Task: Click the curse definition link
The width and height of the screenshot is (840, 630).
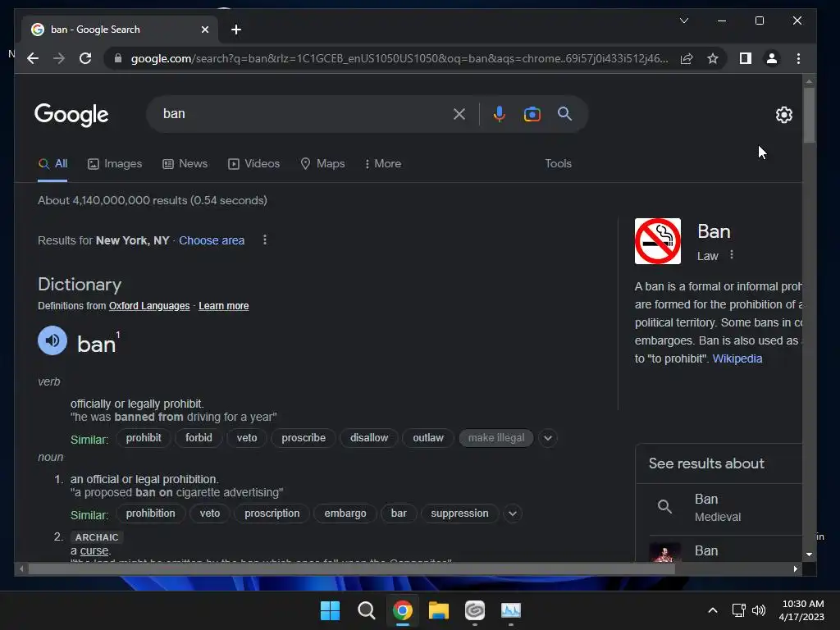Action: 94,550
